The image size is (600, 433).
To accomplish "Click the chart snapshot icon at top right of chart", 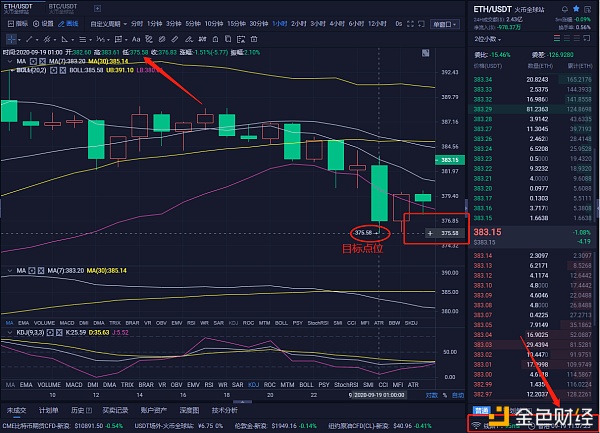I will tap(426, 53).
